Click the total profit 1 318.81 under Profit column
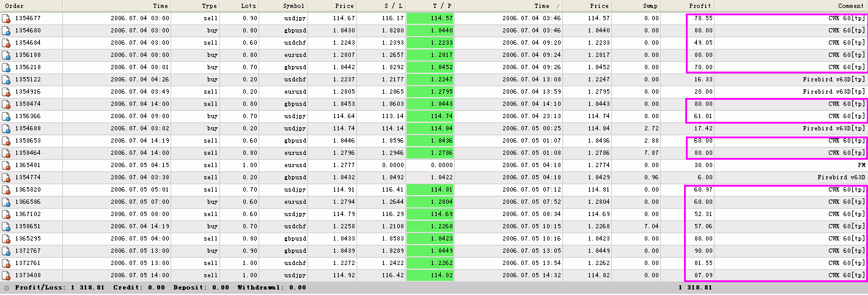Screen dimensions: 868x295 (696, 288)
